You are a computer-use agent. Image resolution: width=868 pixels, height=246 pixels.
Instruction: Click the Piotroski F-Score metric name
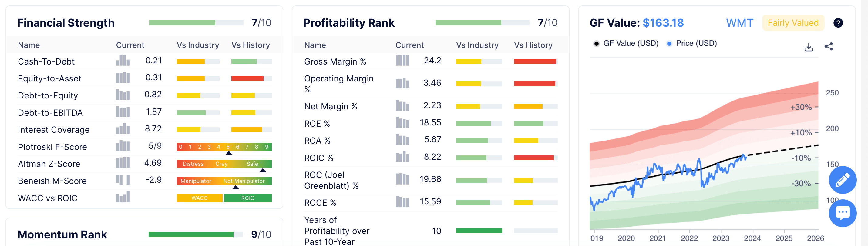click(x=52, y=147)
